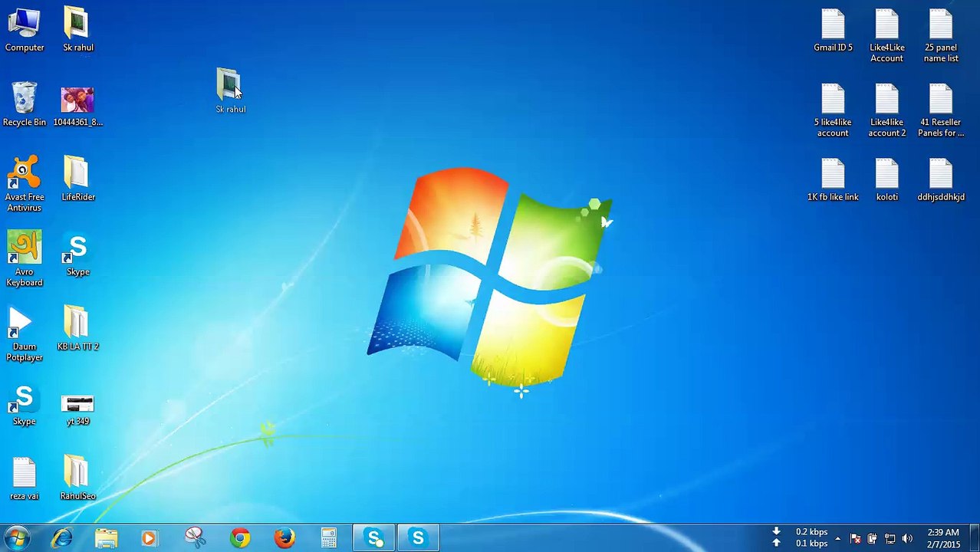
Task: Select the 25 panel name list file
Action: click(x=941, y=36)
